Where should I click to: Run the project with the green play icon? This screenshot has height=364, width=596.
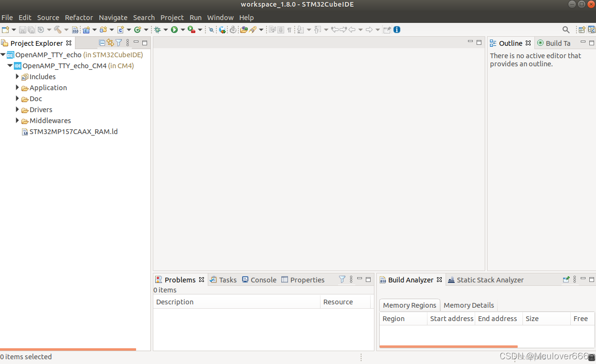[x=174, y=30]
